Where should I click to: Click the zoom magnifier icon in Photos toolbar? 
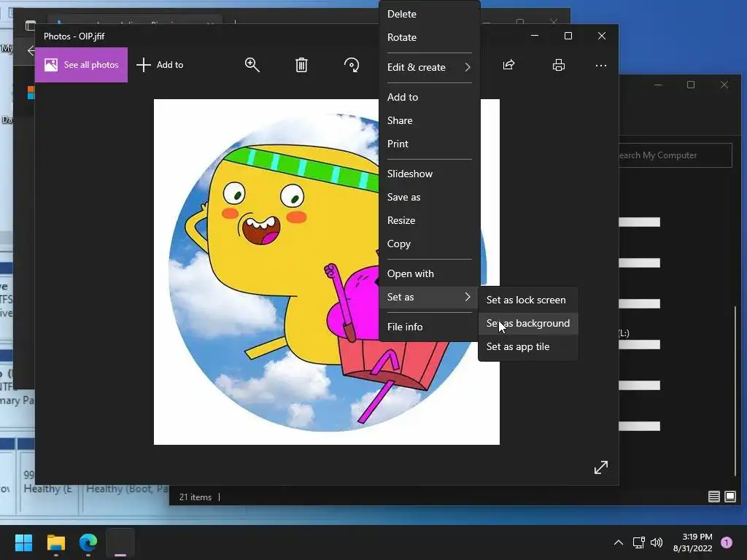pos(252,65)
